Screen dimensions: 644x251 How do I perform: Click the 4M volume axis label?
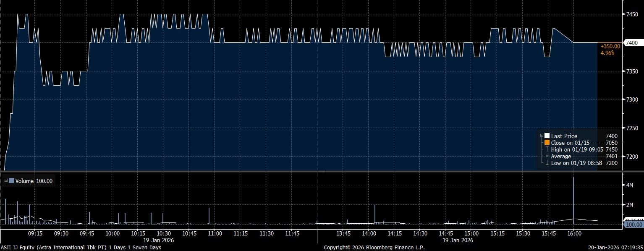click(630, 185)
